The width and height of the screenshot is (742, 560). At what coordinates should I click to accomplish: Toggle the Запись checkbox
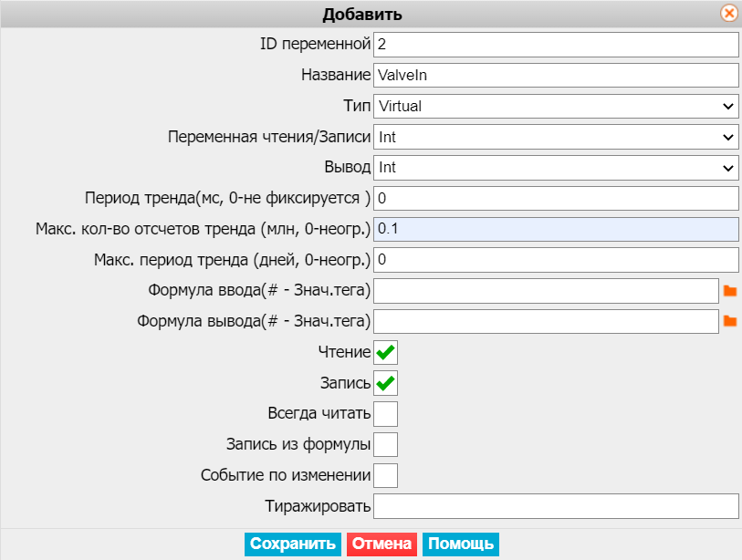tap(386, 383)
